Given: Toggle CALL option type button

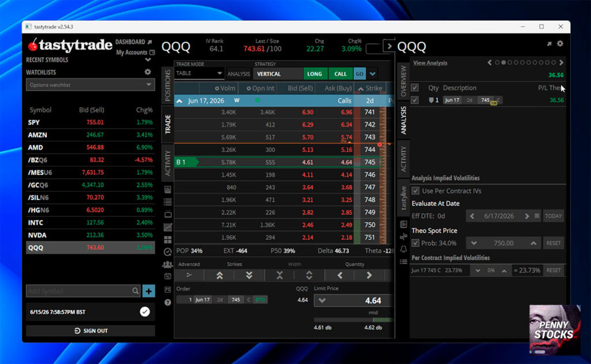Looking at the screenshot, I should coord(341,74).
